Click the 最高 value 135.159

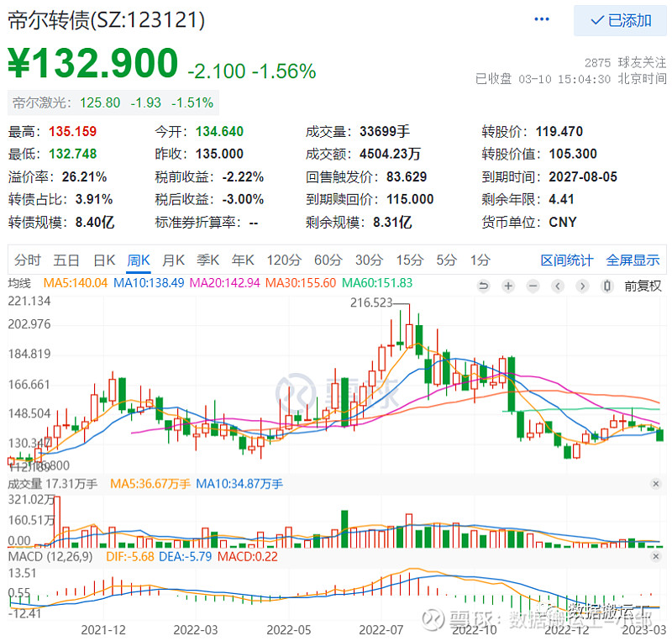tap(73, 131)
